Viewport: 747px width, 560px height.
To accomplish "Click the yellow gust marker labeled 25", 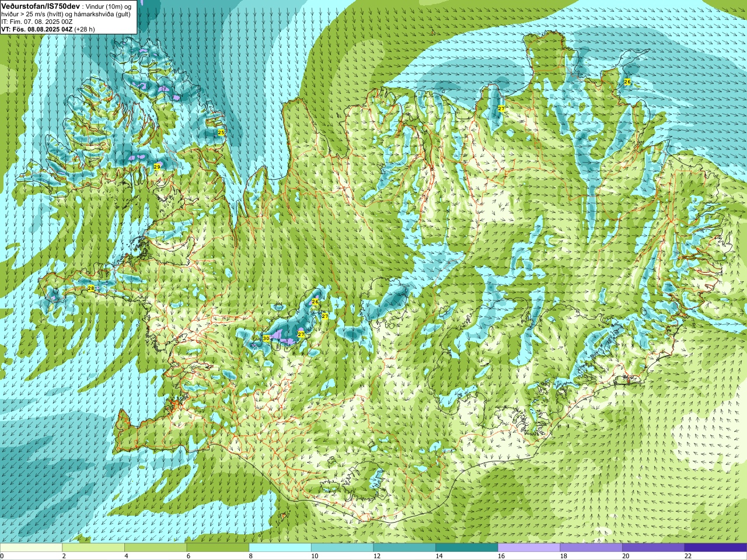I will tap(221, 133).
